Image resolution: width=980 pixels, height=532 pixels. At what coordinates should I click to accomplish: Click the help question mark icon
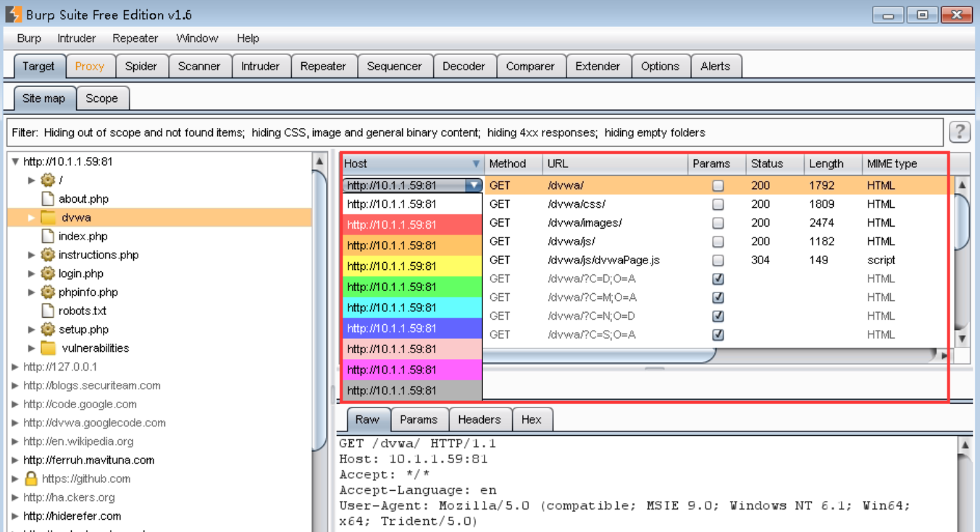959,132
